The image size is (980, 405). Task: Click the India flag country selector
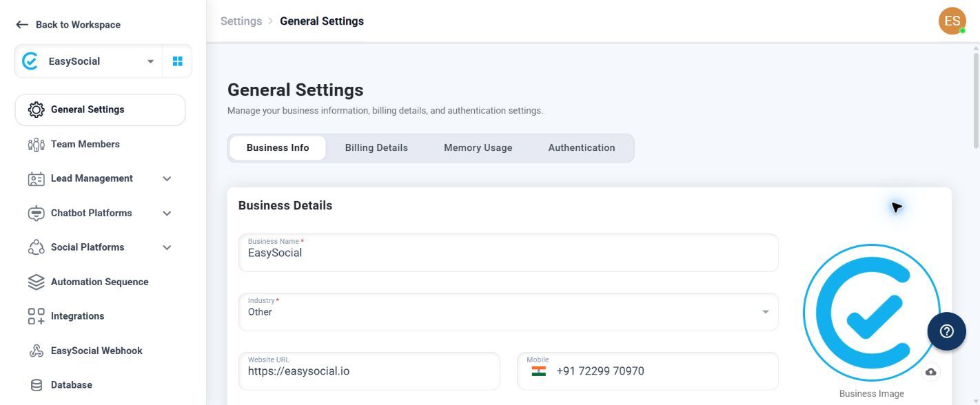click(539, 371)
